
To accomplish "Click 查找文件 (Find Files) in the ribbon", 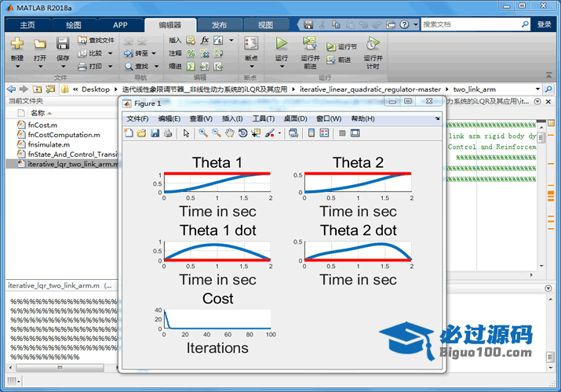I will coord(97,40).
